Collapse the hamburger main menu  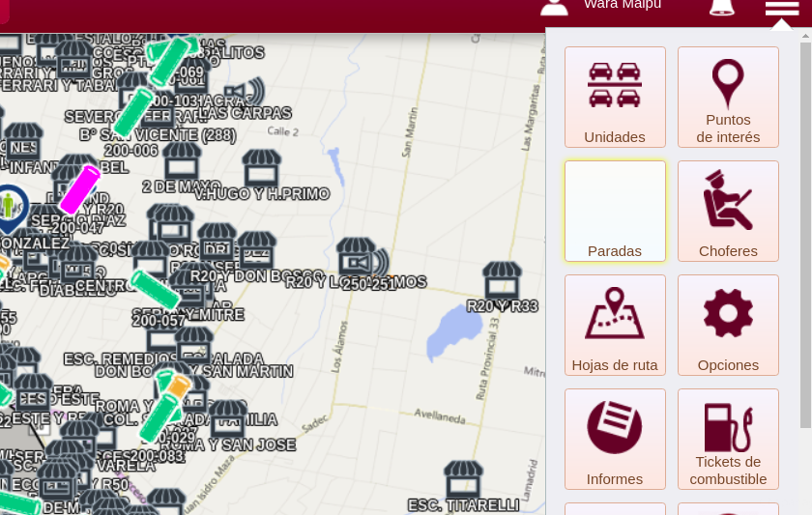[781, 8]
